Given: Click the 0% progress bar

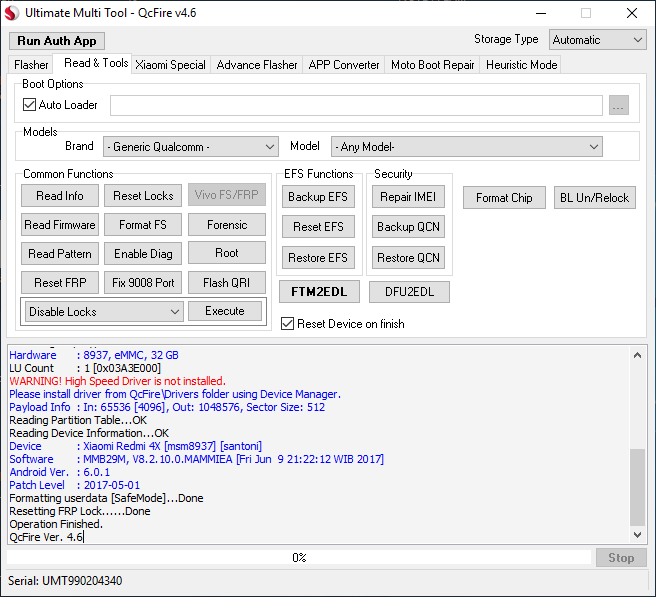Looking at the screenshot, I should coord(299,558).
